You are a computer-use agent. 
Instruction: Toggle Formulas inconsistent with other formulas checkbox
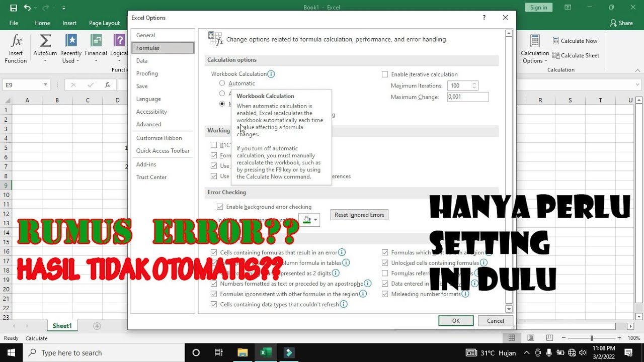tap(214, 294)
